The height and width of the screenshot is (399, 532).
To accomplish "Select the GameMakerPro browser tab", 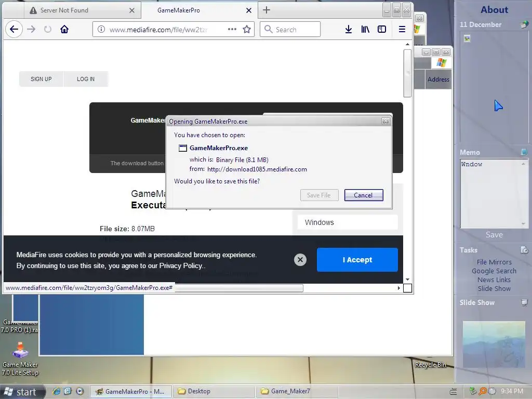I will (x=199, y=10).
